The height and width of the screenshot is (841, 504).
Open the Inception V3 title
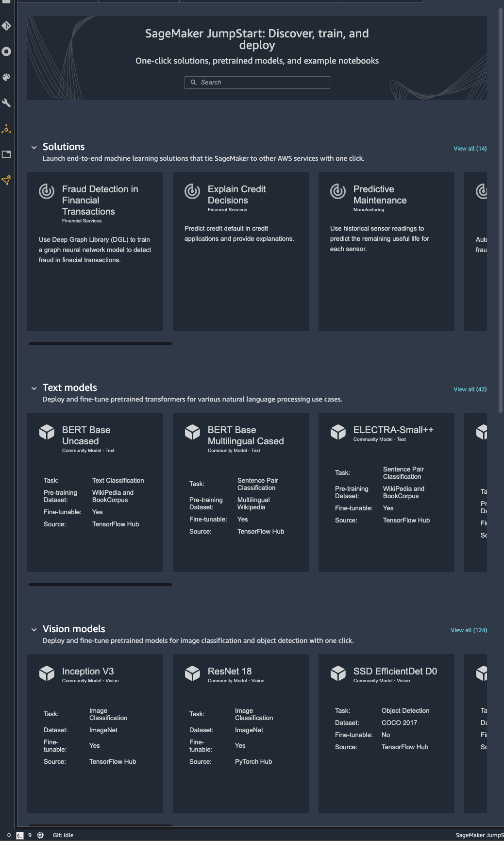pyautogui.click(x=88, y=671)
